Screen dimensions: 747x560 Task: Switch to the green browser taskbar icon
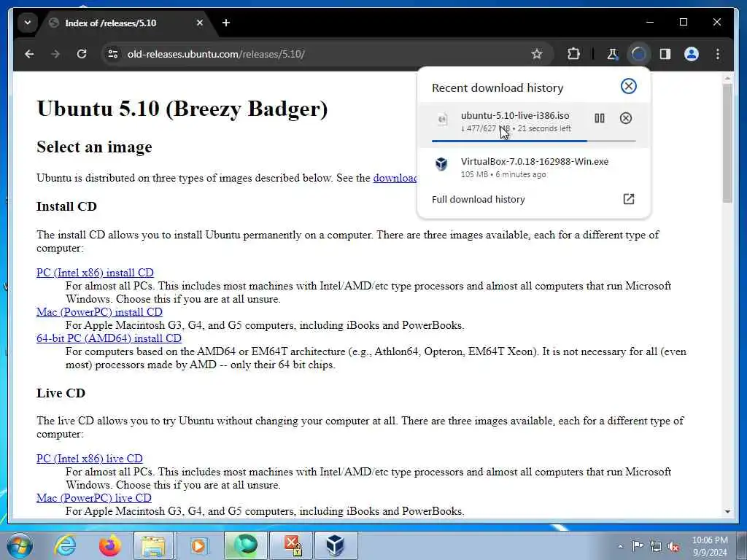245,545
